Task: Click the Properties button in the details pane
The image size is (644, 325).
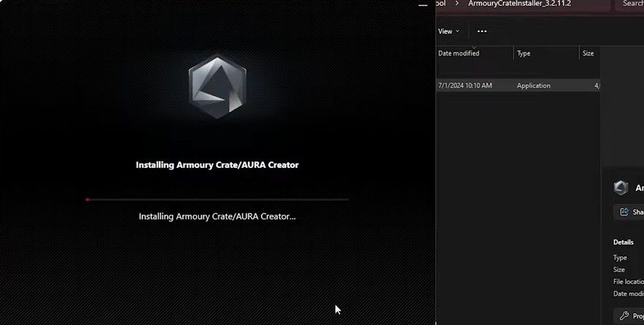Action: point(629,316)
